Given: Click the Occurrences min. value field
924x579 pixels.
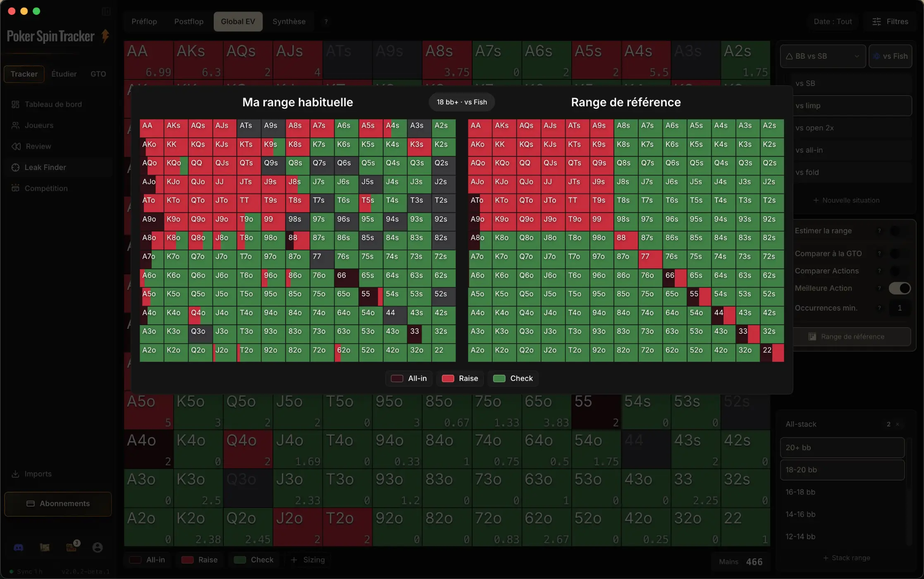Looking at the screenshot, I should point(900,308).
